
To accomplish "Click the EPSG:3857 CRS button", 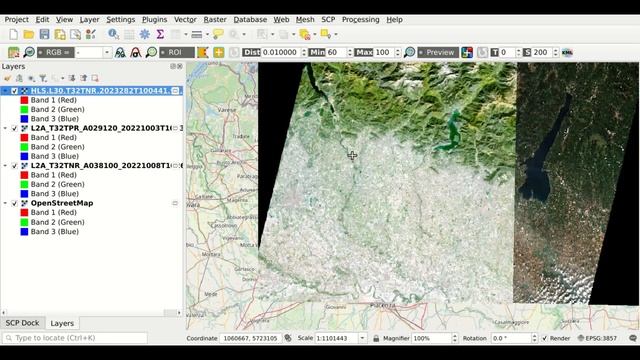I will (x=597, y=338).
